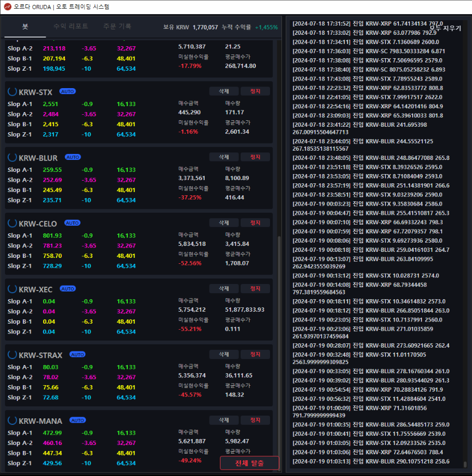Stop the KRW-CELO bot with 정지
The image size is (472, 476).
(255, 223)
